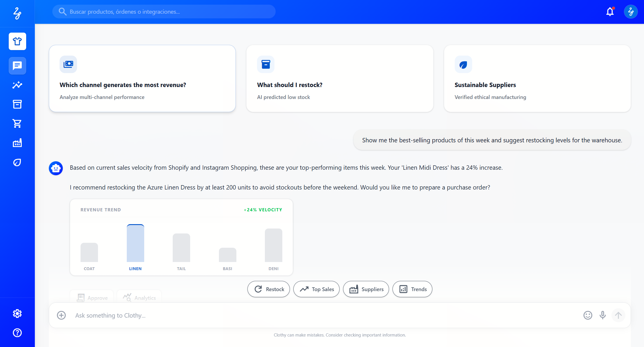Open the t-shirt products sidebar icon
The image size is (644, 347).
[x=17, y=41]
